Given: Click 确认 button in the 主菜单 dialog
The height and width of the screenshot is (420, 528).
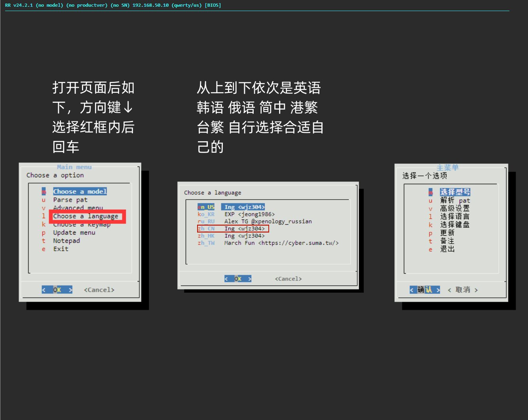Looking at the screenshot, I should point(425,289).
